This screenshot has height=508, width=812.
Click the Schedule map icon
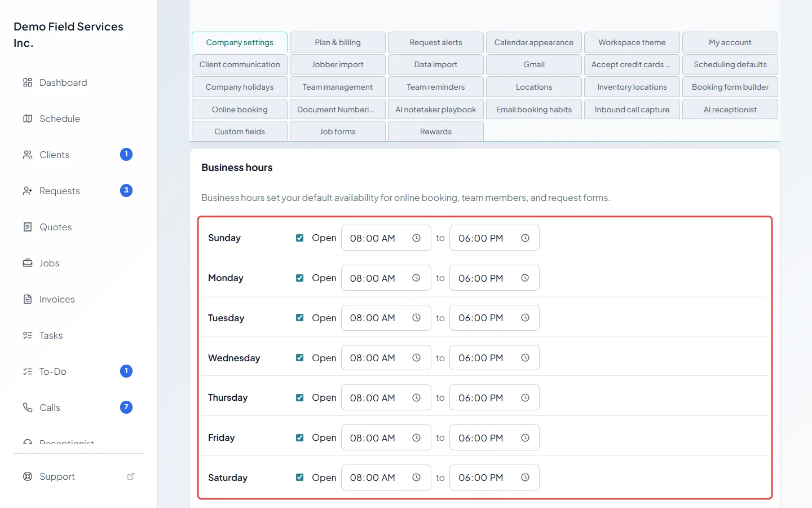point(28,119)
